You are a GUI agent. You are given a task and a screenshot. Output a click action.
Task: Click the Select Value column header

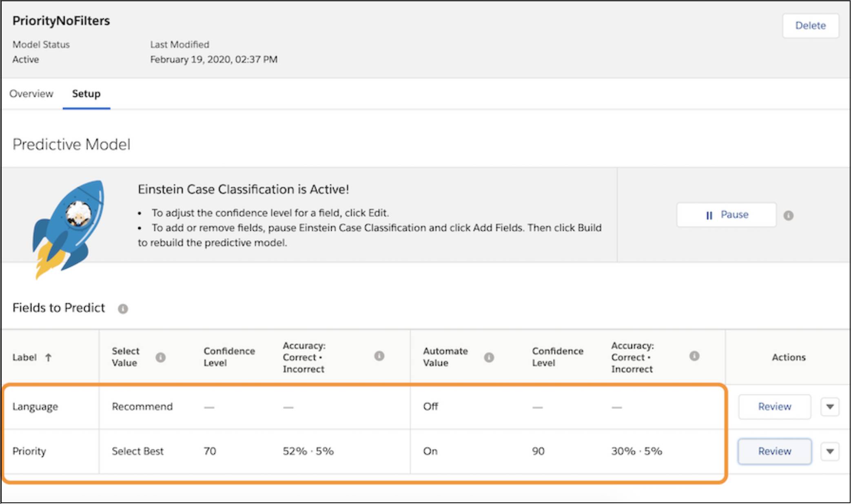pyautogui.click(x=126, y=357)
